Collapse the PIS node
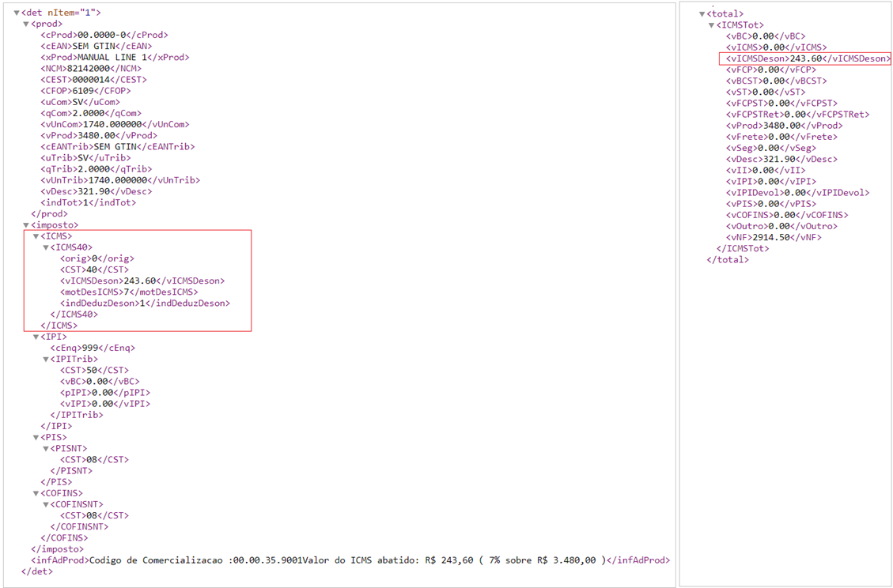 click(x=36, y=437)
